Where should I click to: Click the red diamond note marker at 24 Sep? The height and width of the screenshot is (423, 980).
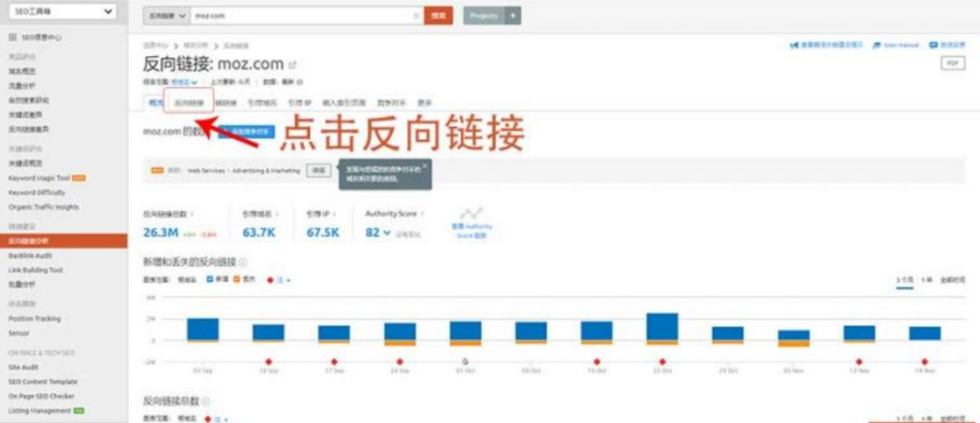pyautogui.click(x=399, y=362)
